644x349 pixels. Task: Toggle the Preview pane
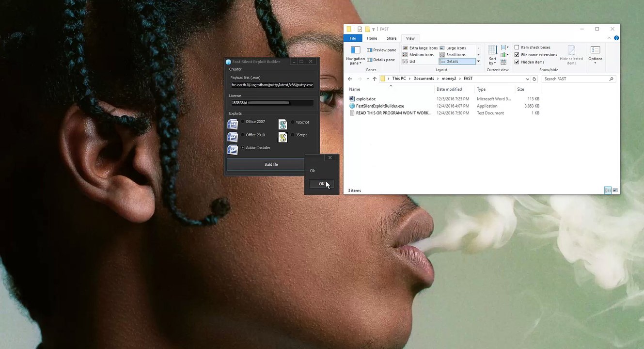point(381,50)
